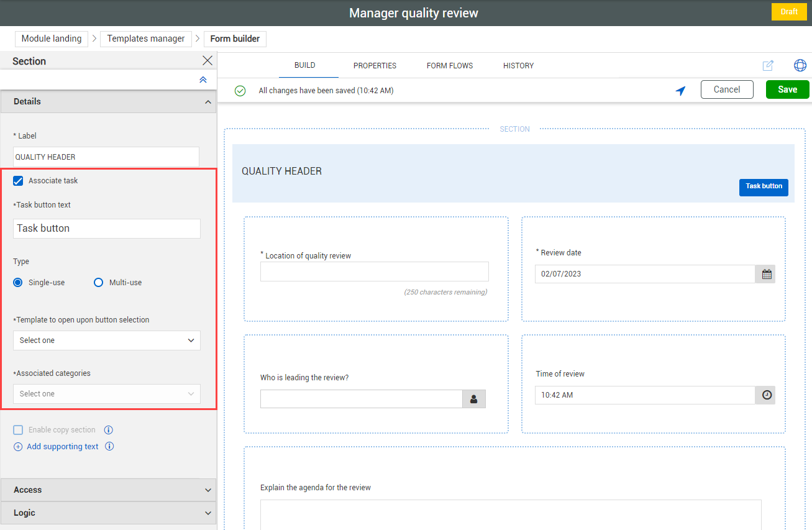The height and width of the screenshot is (530, 812).
Task: Click the export/share icon near BUILD tab
Action: [769, 65]
